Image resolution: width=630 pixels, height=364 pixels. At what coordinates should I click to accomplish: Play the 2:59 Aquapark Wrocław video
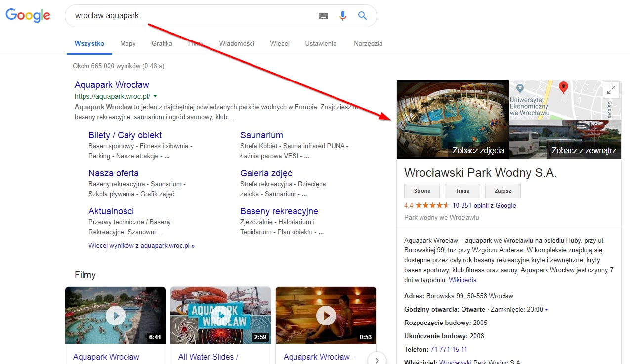click(x=220, y=315)
